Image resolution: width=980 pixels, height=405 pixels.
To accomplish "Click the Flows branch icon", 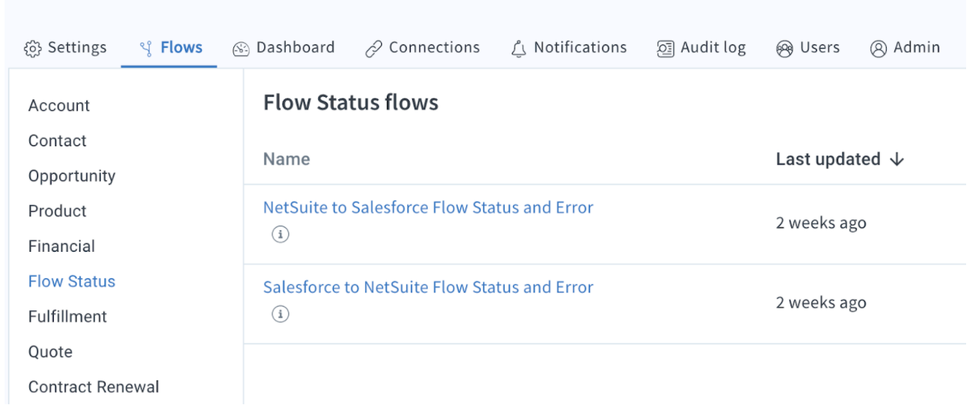I will pos(146,49).
